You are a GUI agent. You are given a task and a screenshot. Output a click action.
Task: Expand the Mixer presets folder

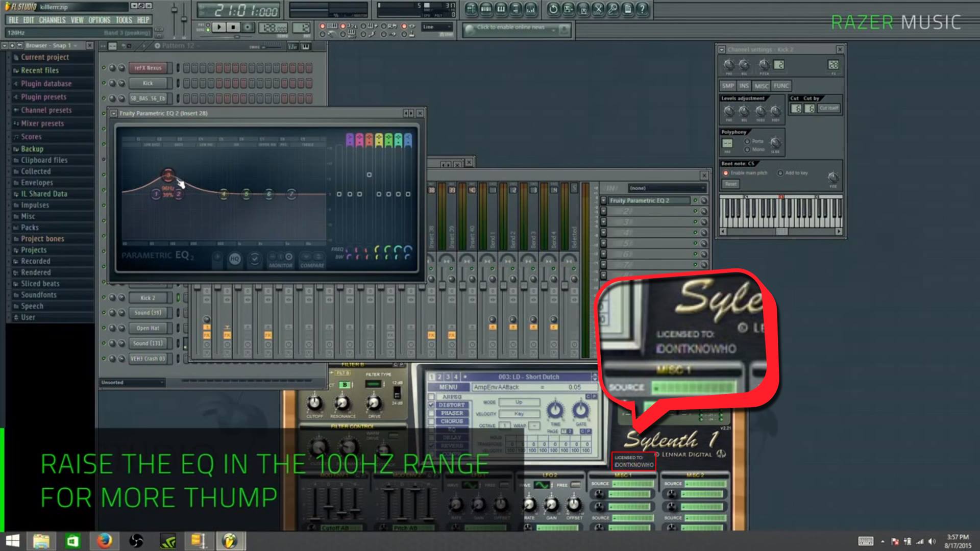point(42,123)
